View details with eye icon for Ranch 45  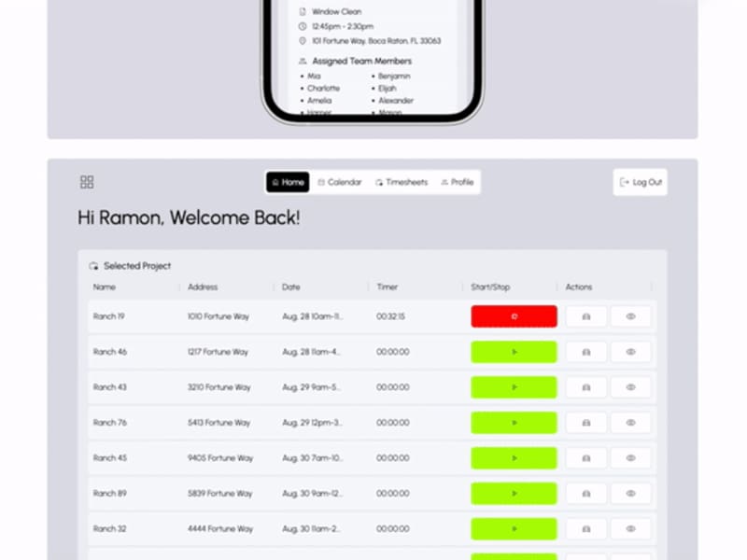pos(631,458)
